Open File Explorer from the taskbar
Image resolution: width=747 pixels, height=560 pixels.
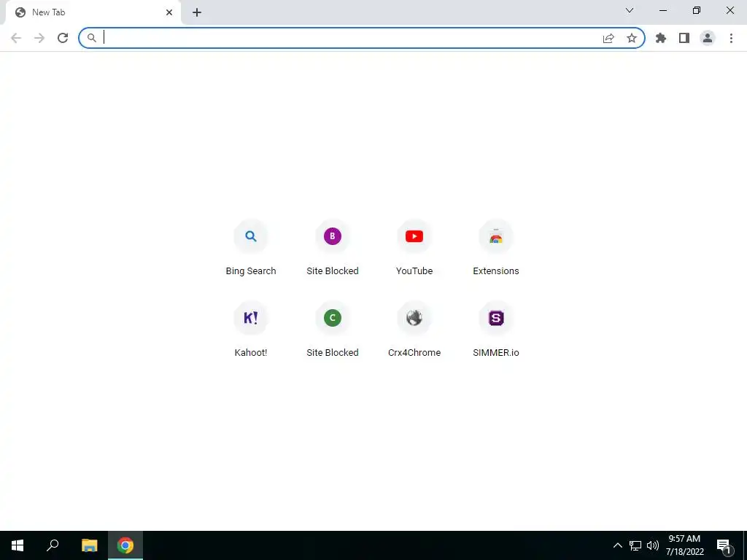click(x=89, y=545)
